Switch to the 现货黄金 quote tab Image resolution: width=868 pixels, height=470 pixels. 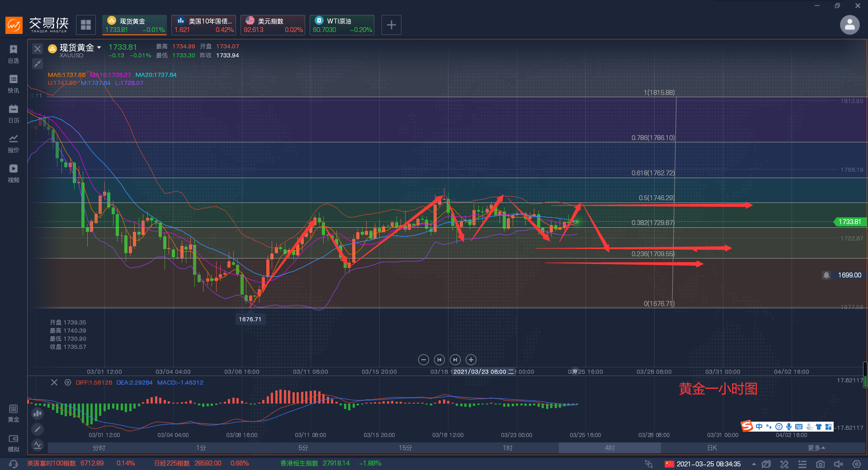pyautogui.click(x=134, y=25)
